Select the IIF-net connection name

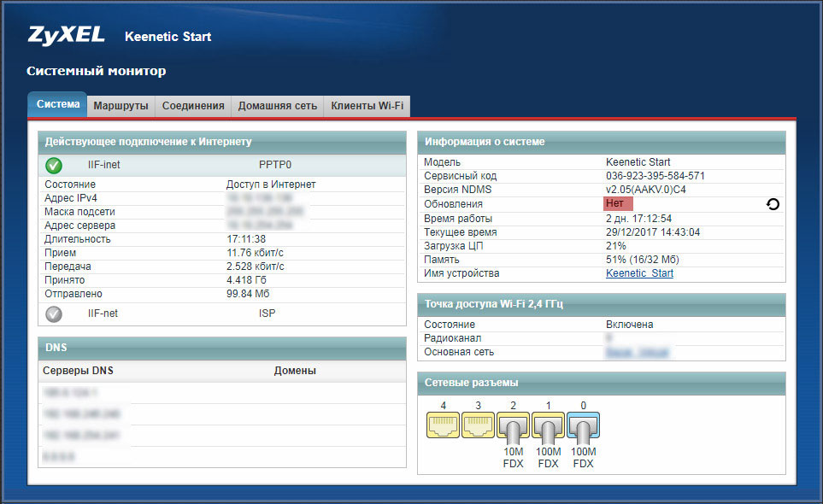coord(103,314)
